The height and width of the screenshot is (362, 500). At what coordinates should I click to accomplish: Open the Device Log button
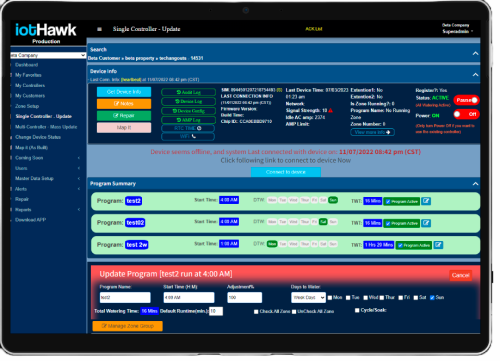pos(189,101)
